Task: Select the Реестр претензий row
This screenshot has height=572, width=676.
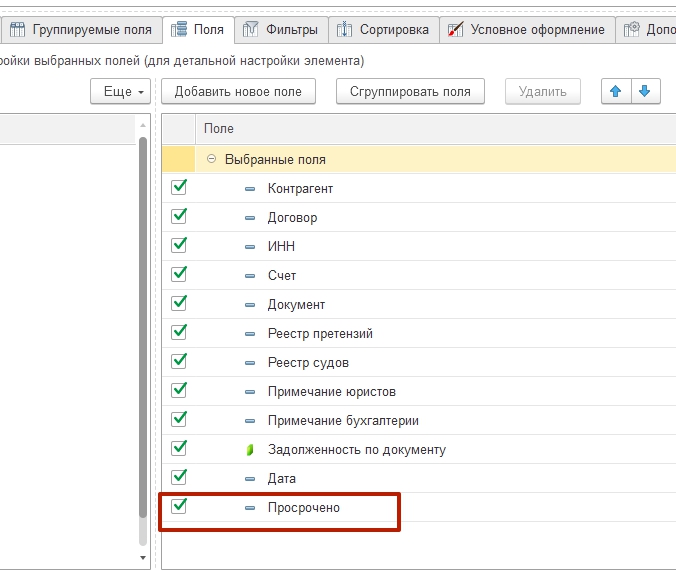Action: (320, 333)
